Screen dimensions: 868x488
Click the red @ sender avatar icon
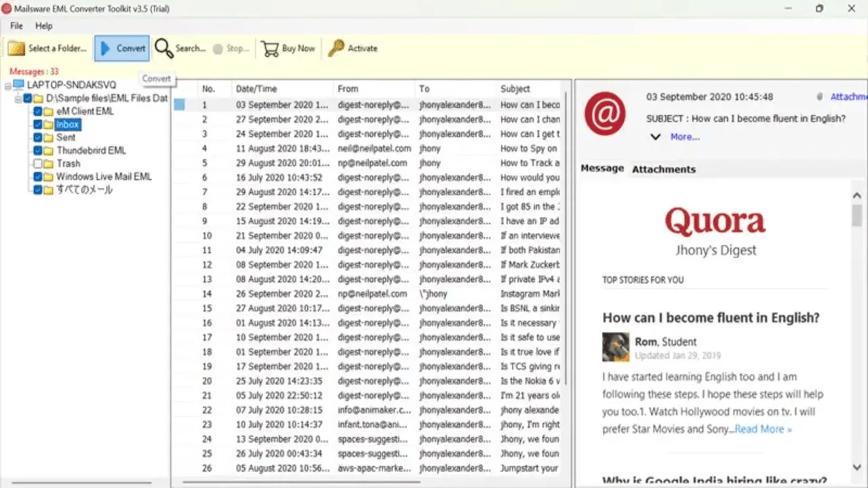605,113
